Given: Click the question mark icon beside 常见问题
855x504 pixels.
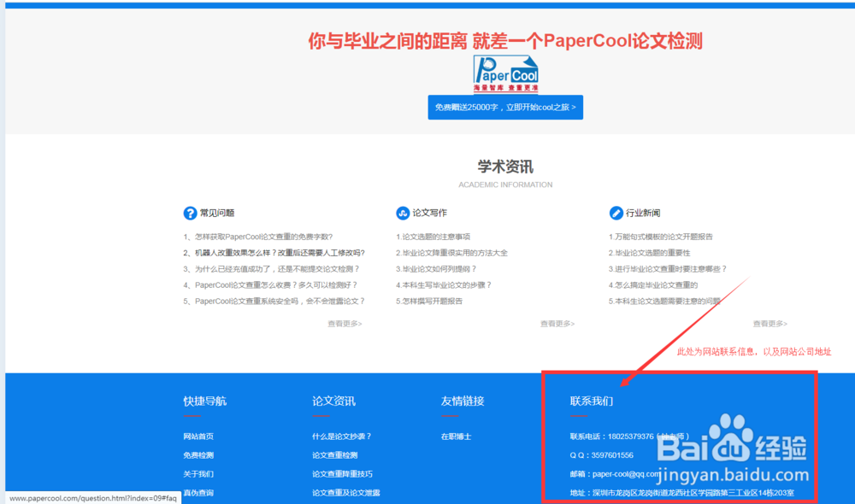Looking at the screenshot, I should coord(189,213).
